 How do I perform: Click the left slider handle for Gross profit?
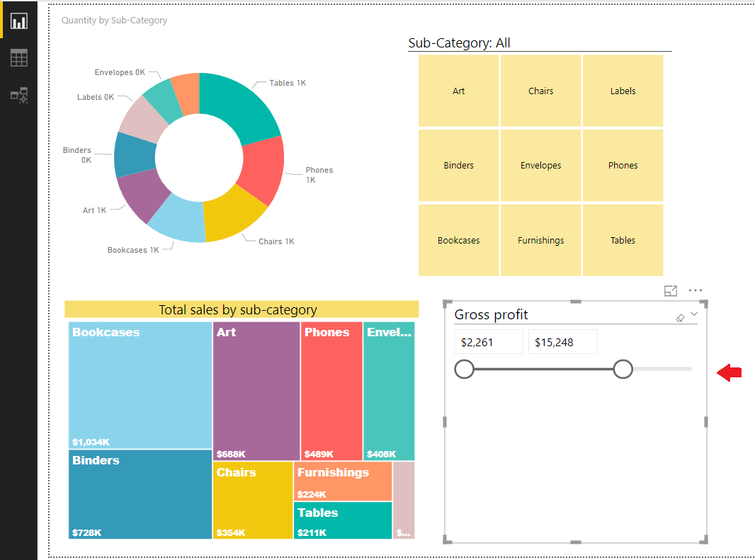(464, 369)
